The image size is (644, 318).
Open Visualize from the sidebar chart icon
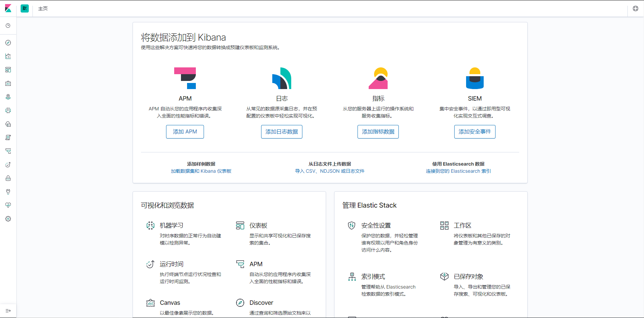(8, 56)
